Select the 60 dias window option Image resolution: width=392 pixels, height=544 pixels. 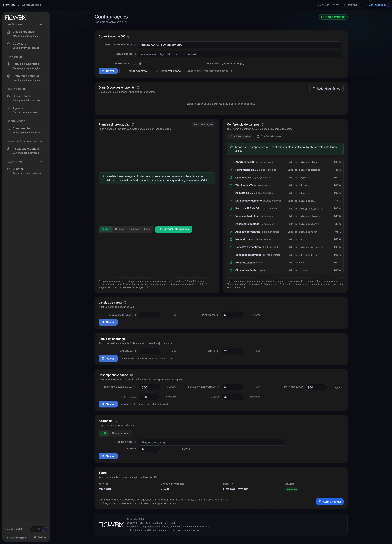click(120, 229)
